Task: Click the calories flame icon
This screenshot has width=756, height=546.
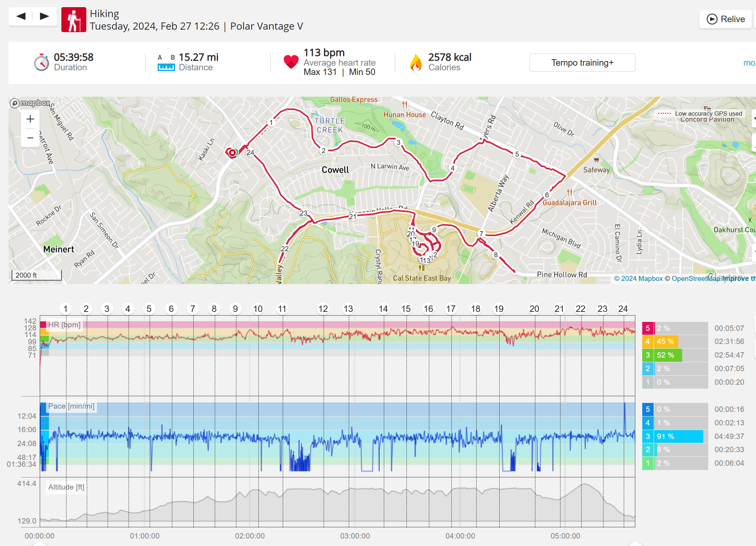Action: coord(416,62)
